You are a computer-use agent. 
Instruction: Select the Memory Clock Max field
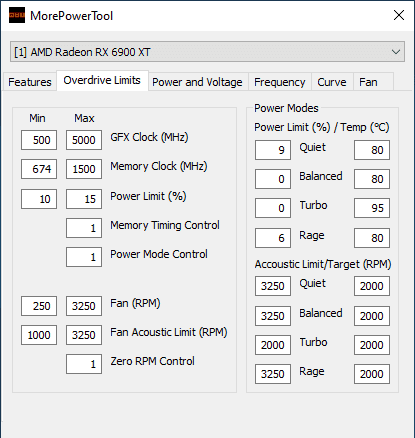point(84,169)
